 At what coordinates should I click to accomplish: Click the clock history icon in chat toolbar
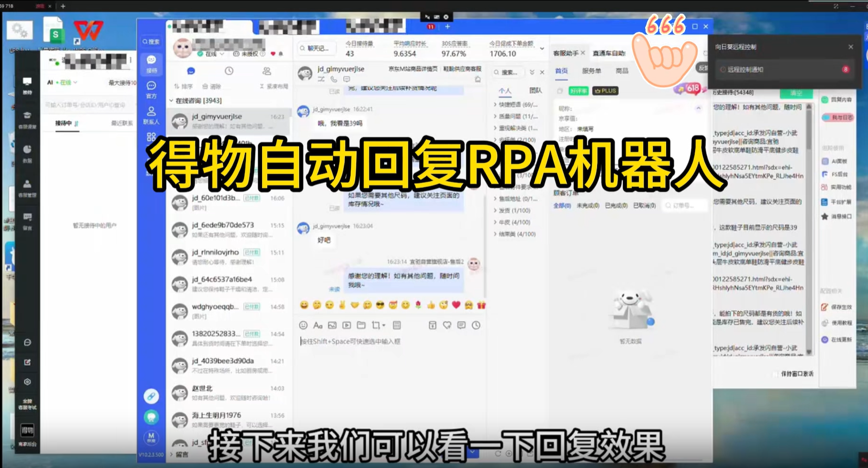tap(476, 325)
